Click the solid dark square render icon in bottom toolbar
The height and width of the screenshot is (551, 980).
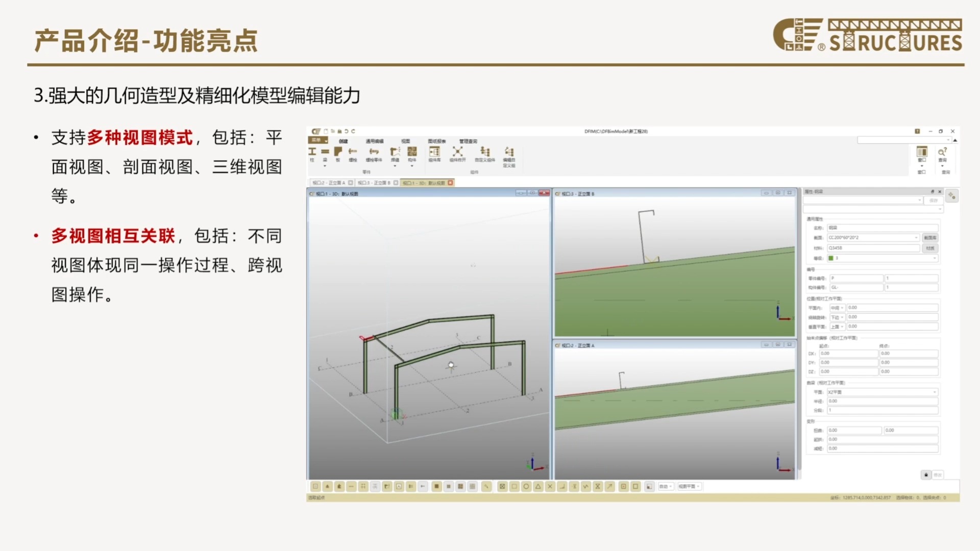click(x=436, y=487)
